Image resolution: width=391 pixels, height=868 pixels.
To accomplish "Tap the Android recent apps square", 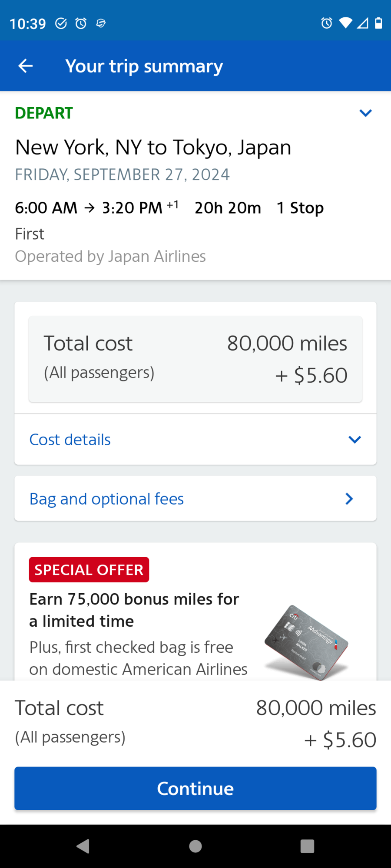I will coord(307,846).
